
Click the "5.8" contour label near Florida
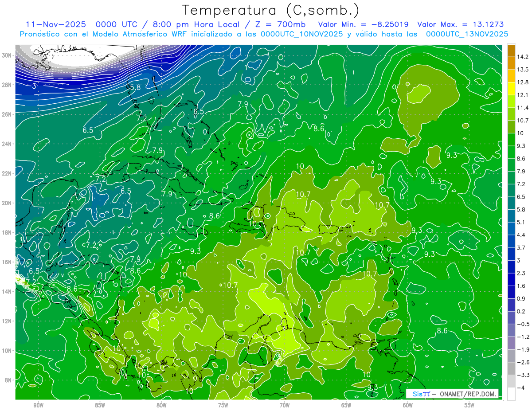135,88
